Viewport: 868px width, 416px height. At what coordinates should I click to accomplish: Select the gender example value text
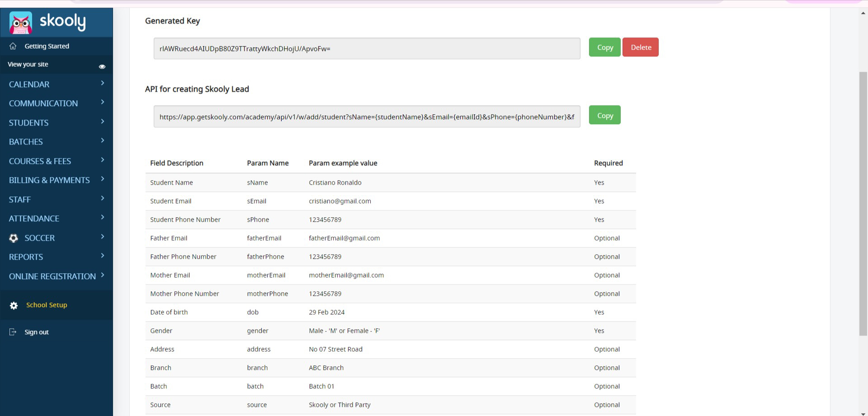(x=344, y=331)
